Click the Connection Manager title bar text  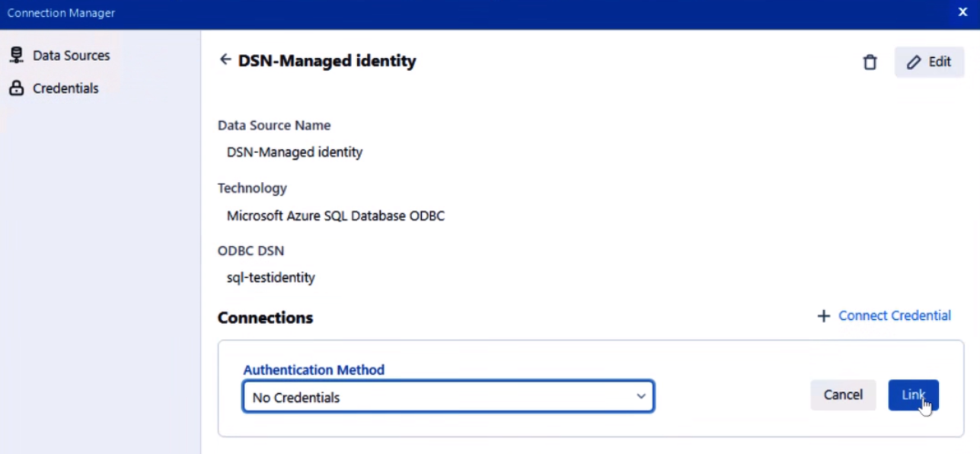tap(61, 13)
